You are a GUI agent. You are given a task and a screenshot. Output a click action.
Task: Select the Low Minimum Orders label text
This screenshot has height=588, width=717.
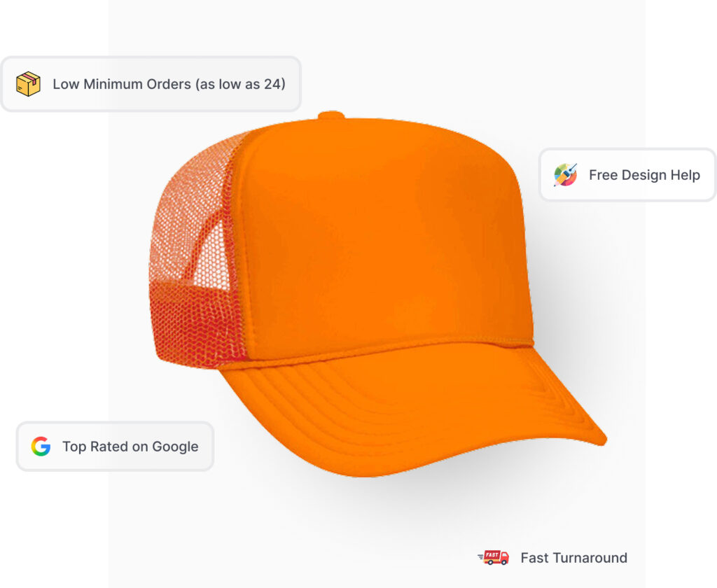169,84
